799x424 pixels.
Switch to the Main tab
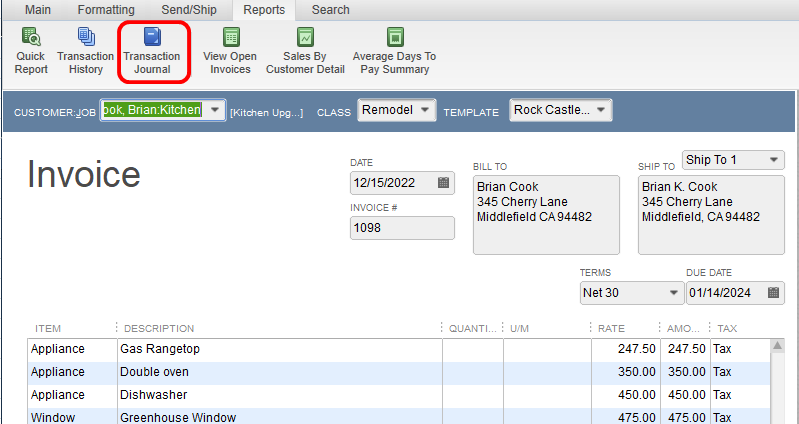[38, 10]
